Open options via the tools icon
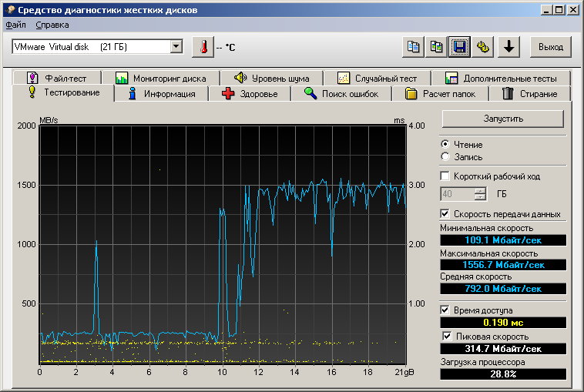Viewport: 584px width, 392px height. pos(483,47)
